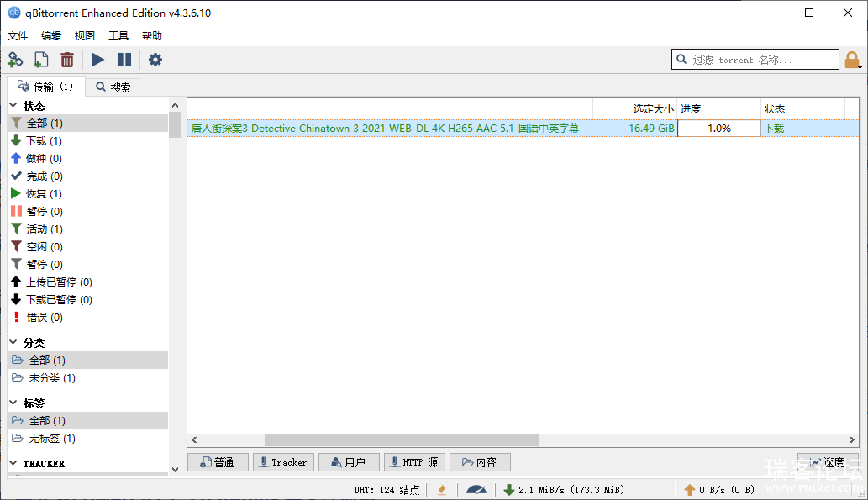Select 全部 (1) under 分类
Image resolution: width=868 pixels, height=500 pixels.
pyautogui.click(x=88, y=360)
